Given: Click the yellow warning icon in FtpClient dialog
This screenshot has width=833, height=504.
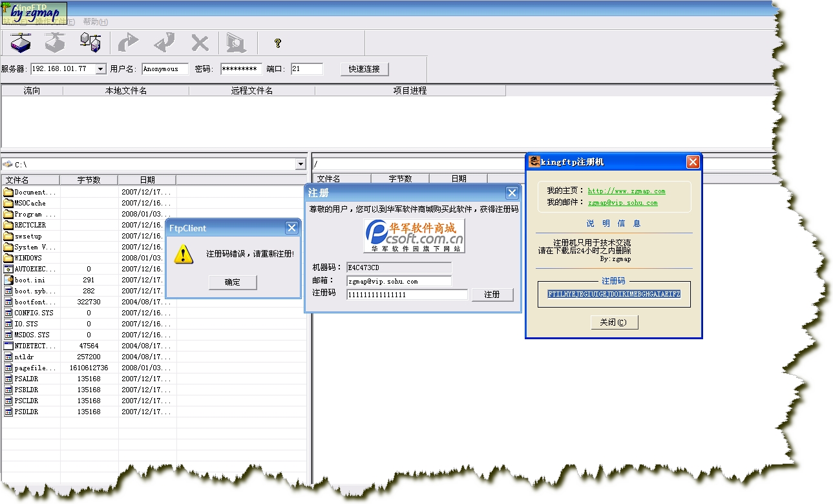Looking at the screenshot, I should pos(184,254).
